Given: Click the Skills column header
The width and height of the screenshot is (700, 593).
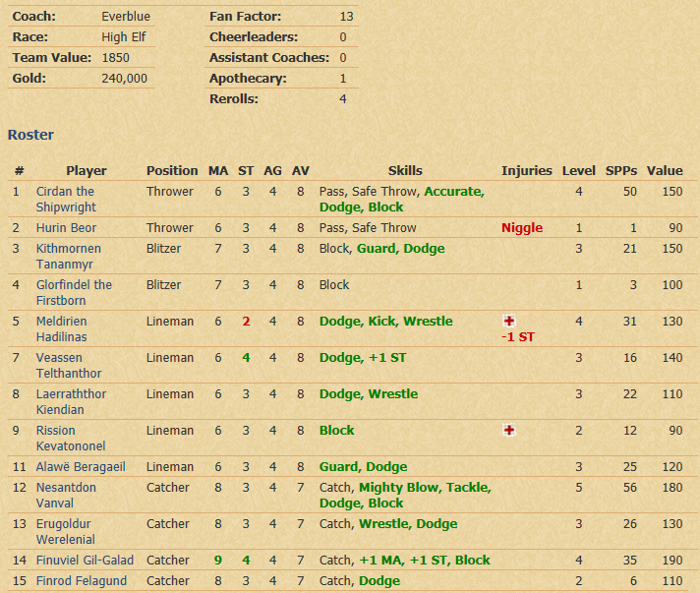Looking at the screenshot, I should (405, 170).
